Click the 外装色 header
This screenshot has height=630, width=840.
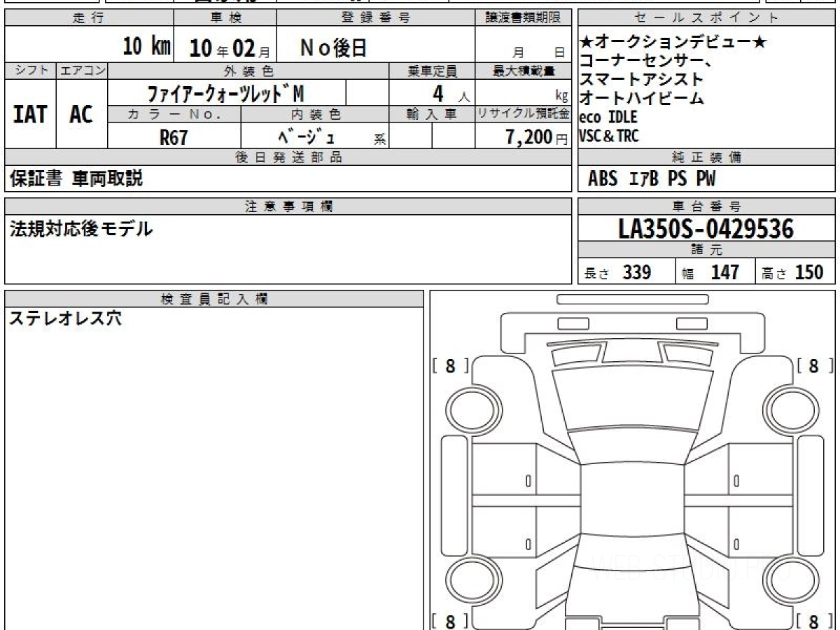click(x=248, y=71)
